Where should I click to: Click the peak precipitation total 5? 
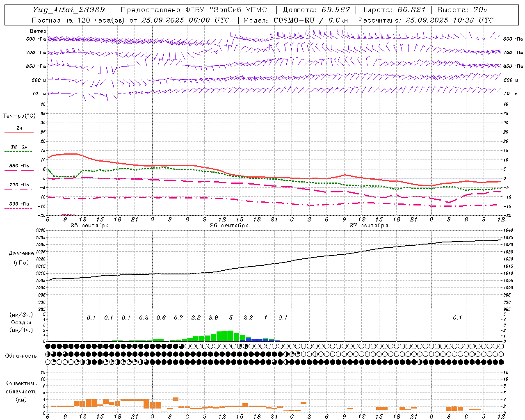click(231, 317)
